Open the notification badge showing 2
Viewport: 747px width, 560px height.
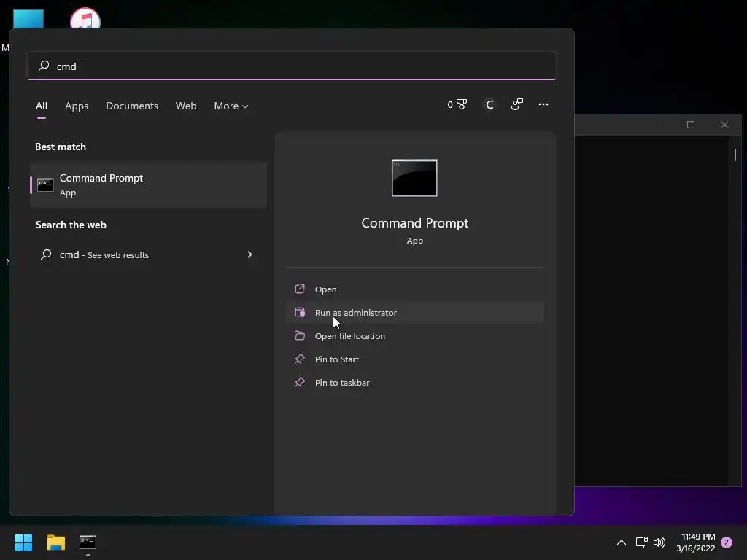click(727, 542)
